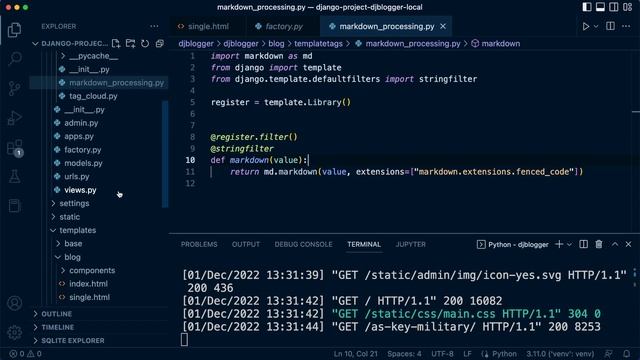
Task: Open the JUPYTER panel tab
Action: tap(410, 244)
